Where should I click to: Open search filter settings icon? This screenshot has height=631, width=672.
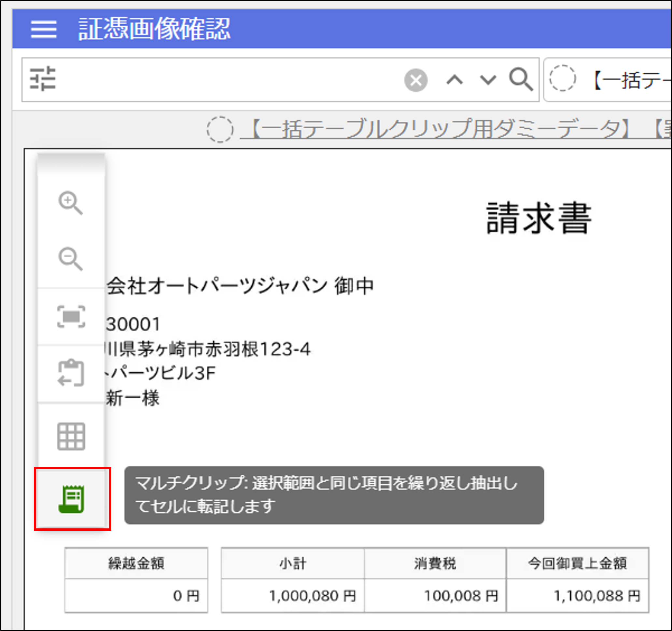[x=43, y=79]
